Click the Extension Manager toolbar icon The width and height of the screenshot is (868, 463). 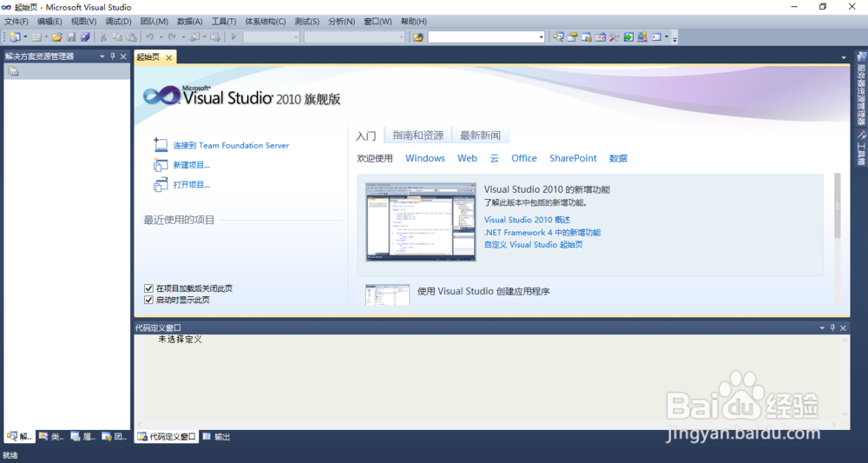point(642,37)
